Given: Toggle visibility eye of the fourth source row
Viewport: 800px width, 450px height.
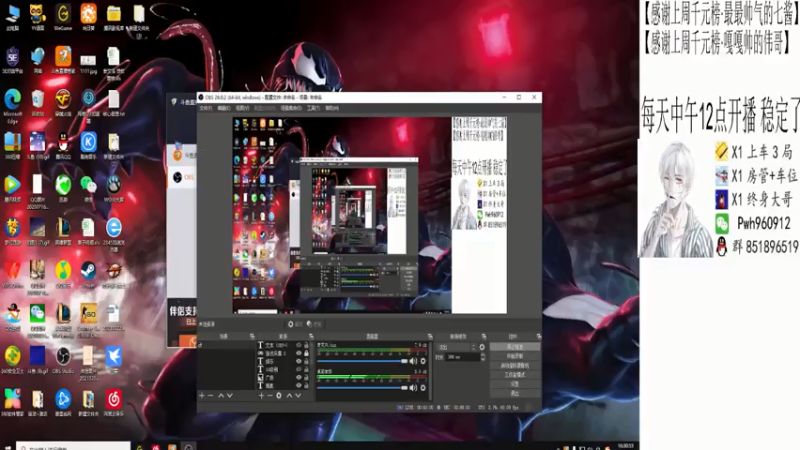Looking at the screenshot, I should 299,369.
